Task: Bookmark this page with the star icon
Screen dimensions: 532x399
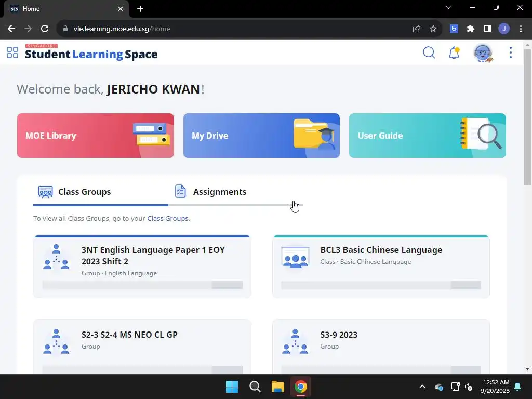Action: coord(433,29)
